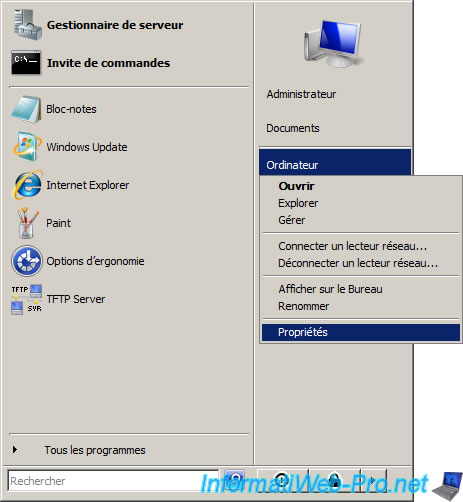Select Connecter un lecteur réseau

353,246
